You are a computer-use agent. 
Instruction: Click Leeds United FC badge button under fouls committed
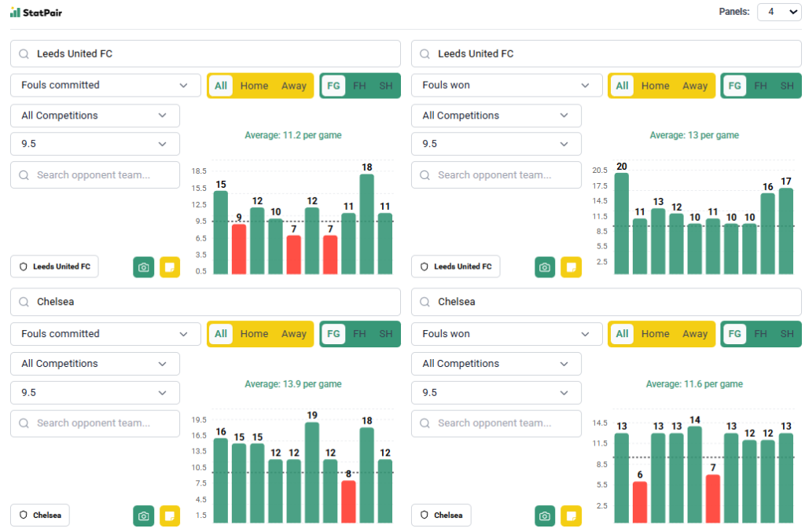[x=54, y=266]
